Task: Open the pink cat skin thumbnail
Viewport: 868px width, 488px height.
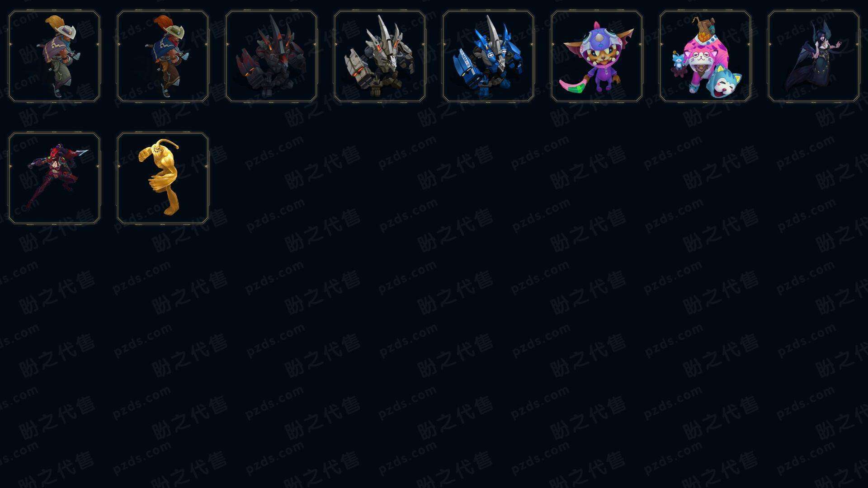Action: pos(705,56)
